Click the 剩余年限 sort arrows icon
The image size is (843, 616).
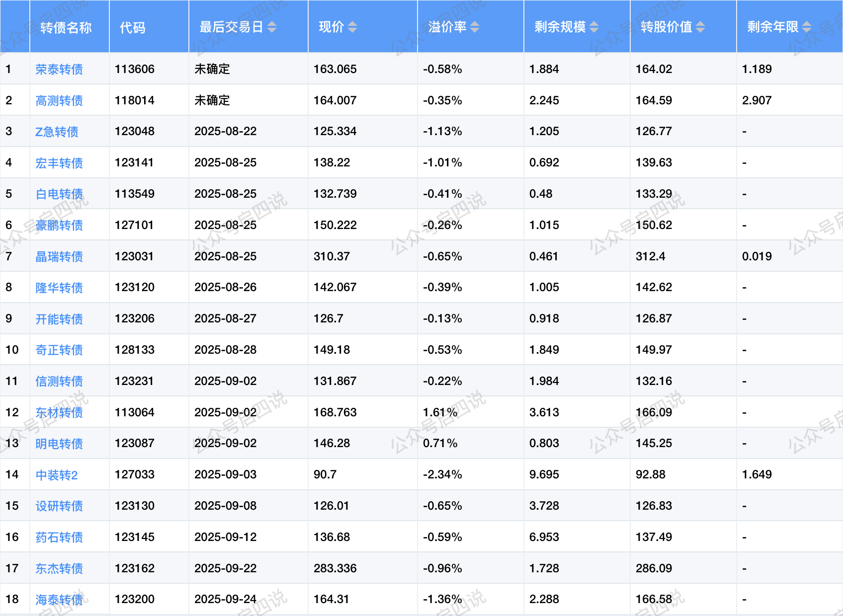807,27
